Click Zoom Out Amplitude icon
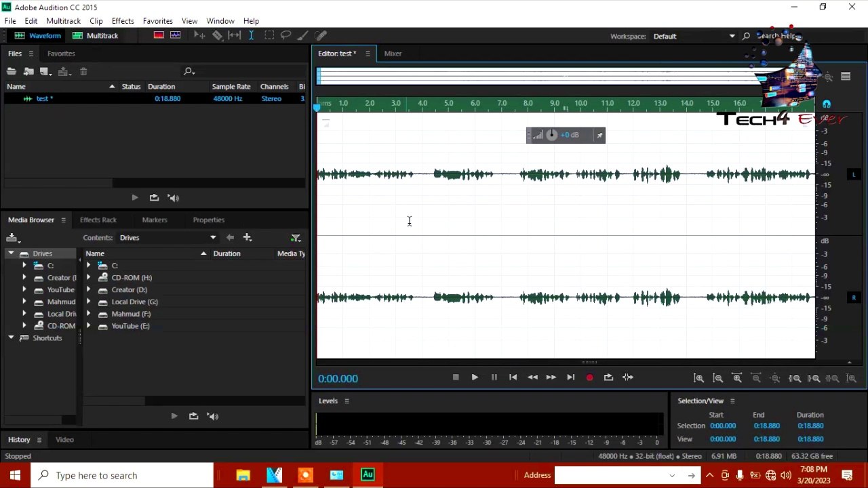 [x=718, y=378]
